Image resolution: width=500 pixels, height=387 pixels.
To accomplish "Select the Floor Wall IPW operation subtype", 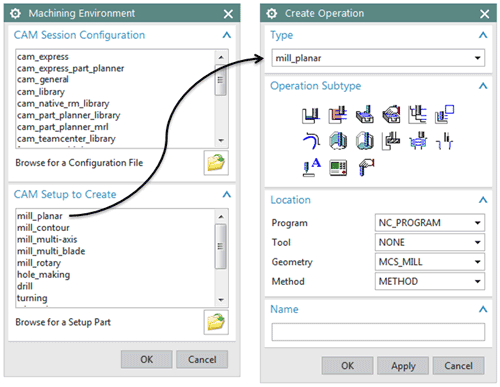I will click(338, 115).
